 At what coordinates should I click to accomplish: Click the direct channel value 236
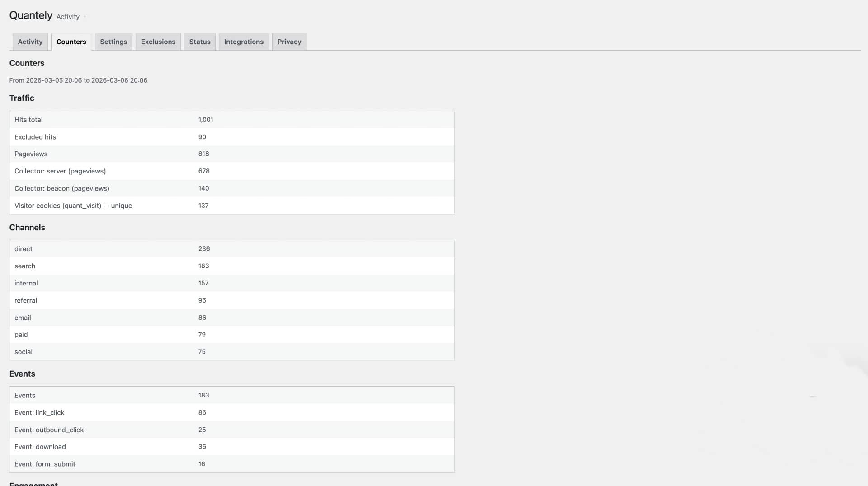pos(204,249)
